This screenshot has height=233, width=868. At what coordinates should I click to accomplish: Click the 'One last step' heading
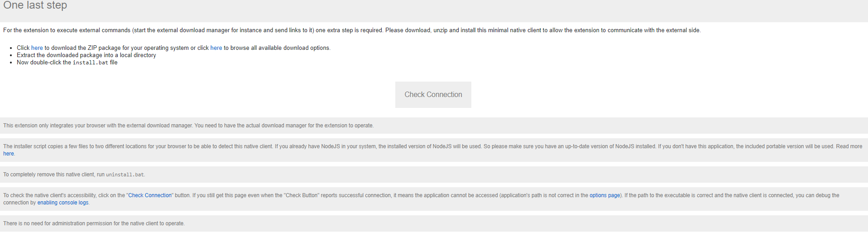[35, 5]
